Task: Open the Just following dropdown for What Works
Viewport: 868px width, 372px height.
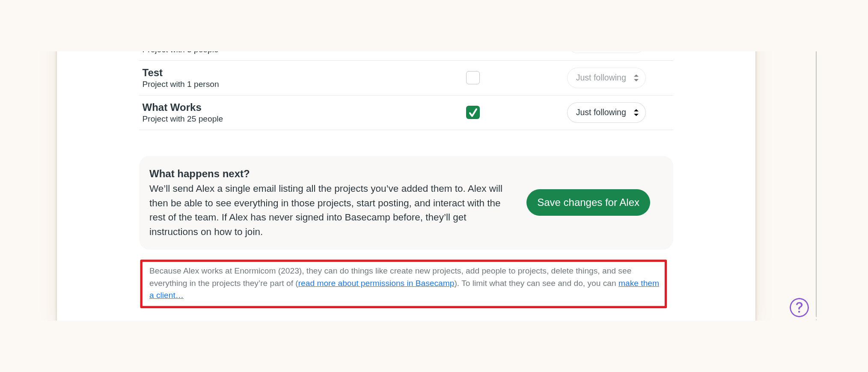Action: [606, 112]
